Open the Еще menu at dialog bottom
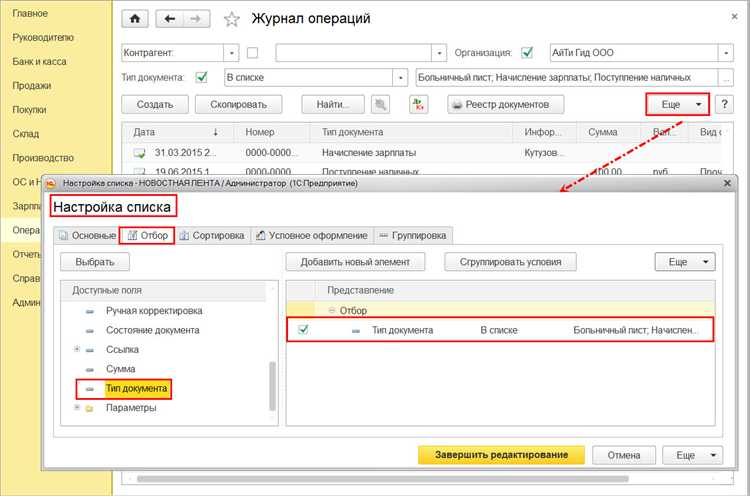750x496 pixels. (692, 455)
